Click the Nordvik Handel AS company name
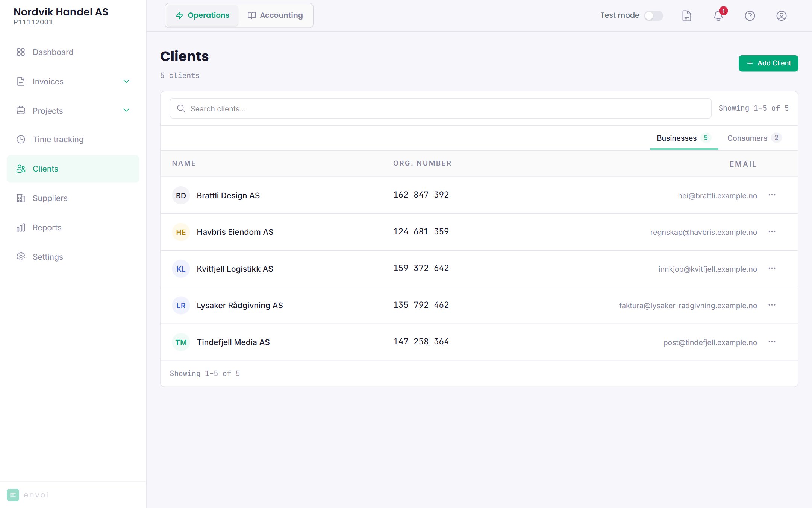The image size is (812, 508). [61, 12]
